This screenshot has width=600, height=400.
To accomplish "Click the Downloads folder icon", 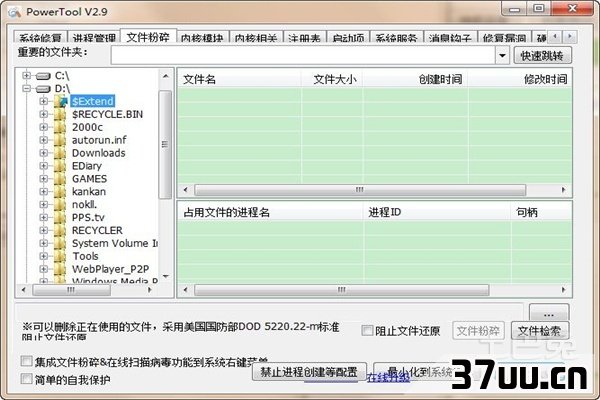I will [x=60, y=153].
